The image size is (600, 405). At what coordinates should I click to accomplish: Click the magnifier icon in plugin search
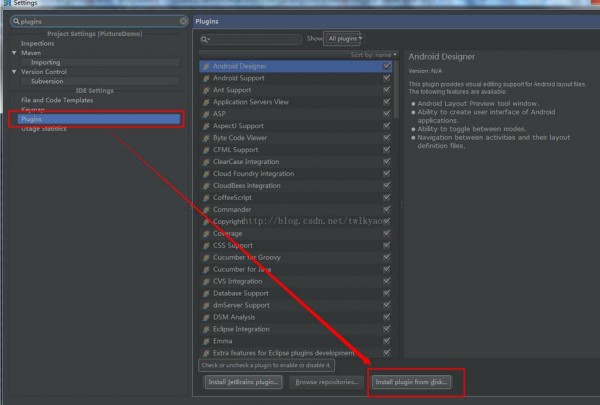[206, 39]
